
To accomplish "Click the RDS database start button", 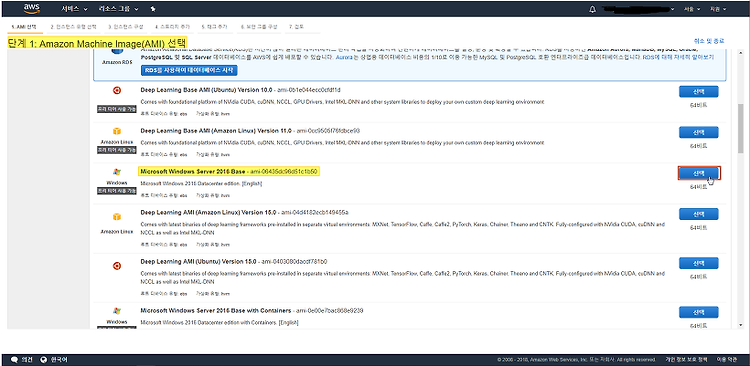I will 189,70.
